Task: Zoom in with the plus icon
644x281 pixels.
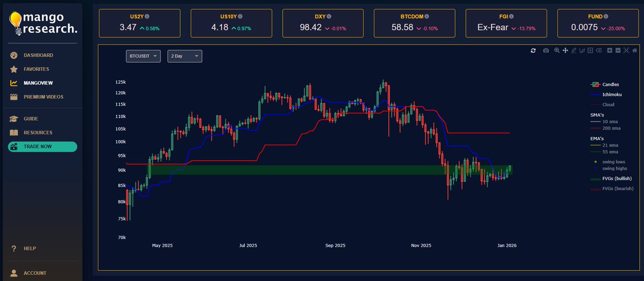Action: click(x=610, y=51)
